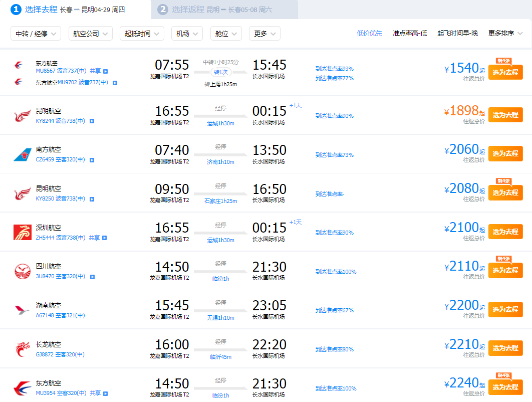Expand the 航空公司 filter dropdown

(x=90, y=34)
